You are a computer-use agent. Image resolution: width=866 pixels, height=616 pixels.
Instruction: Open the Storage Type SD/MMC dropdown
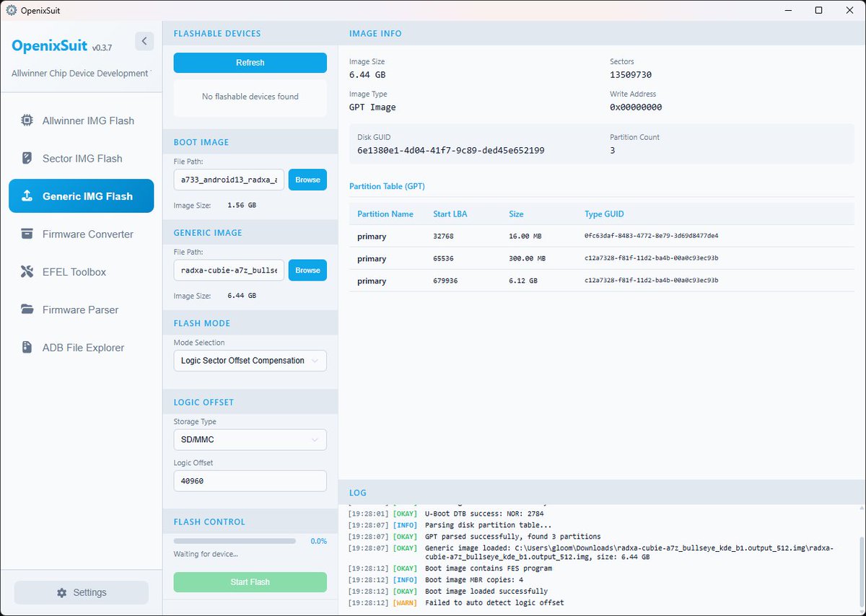coord(250,439)
